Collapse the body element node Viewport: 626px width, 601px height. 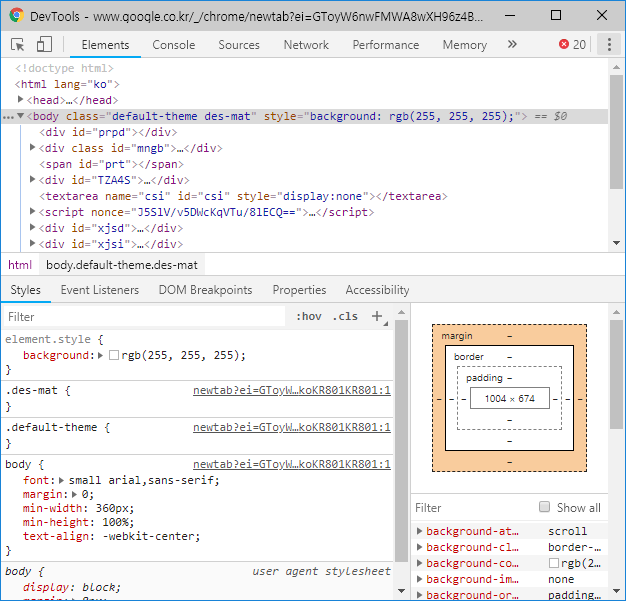[x=21, y=116]
